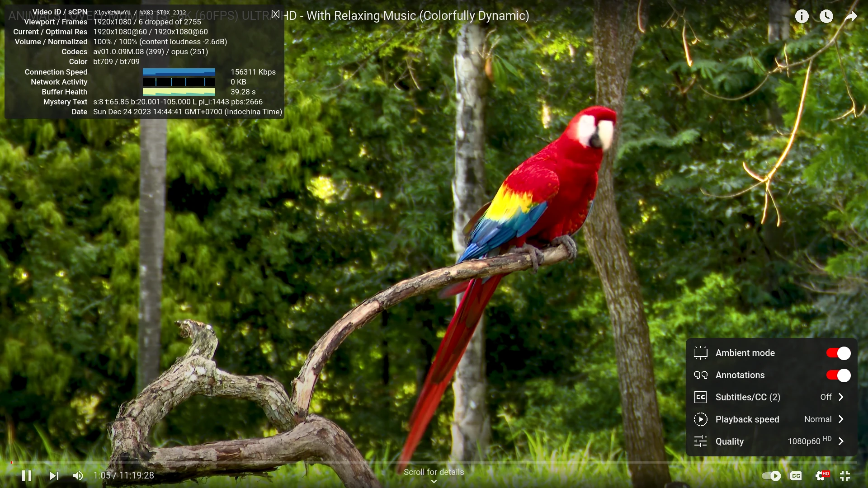
Task: Click the Mystery Text value
Action: [x=178, y=102]
